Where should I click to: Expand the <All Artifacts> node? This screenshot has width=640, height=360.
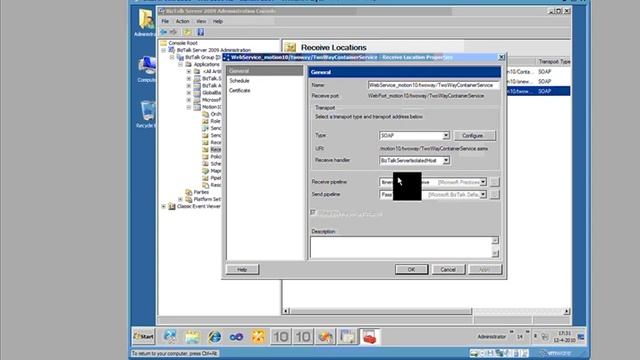pyautogui.click(x=189, y=71)
